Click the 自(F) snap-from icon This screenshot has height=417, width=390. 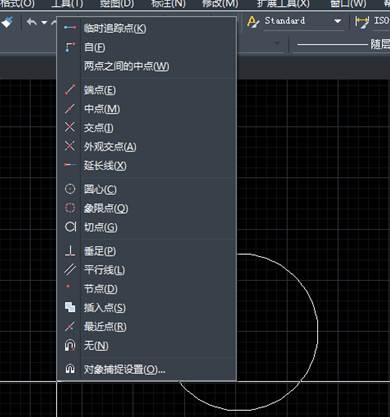pos(70,47)
